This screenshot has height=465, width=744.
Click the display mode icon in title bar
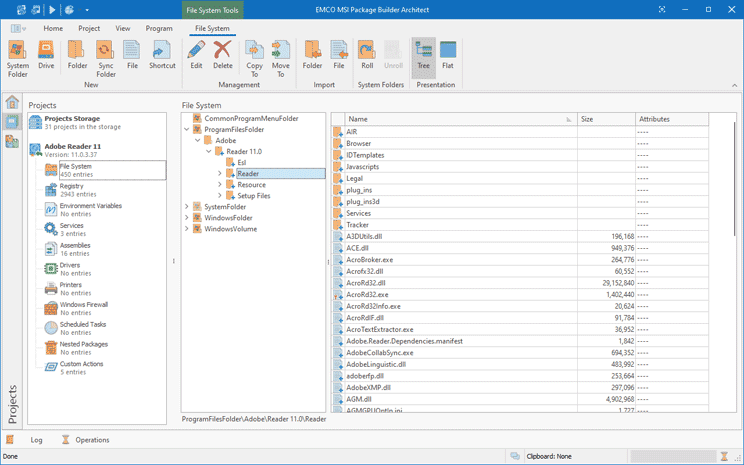[662, 9]
